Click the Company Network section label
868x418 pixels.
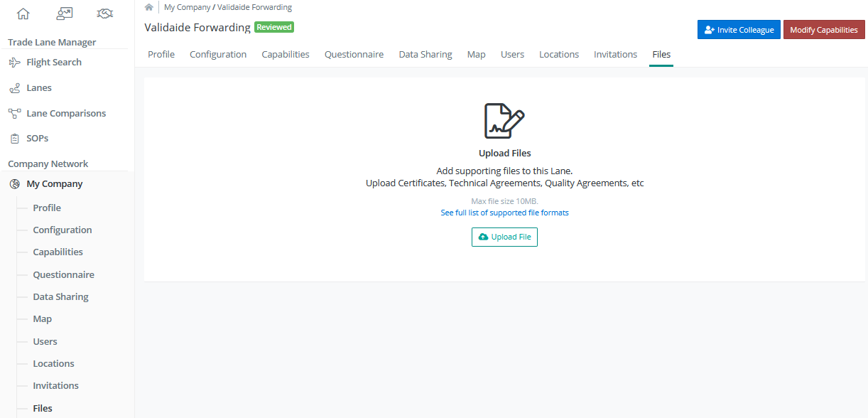click(48, 164)
